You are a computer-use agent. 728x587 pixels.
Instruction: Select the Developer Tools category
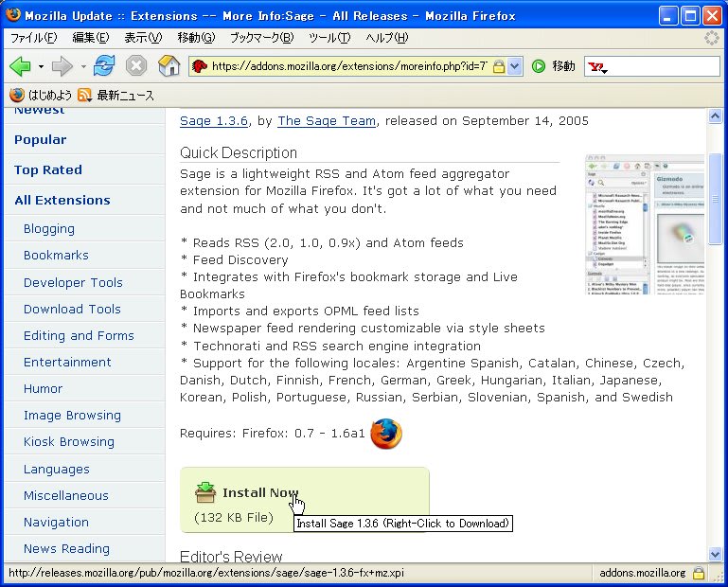pyautogui.click(x=73, y=282)
